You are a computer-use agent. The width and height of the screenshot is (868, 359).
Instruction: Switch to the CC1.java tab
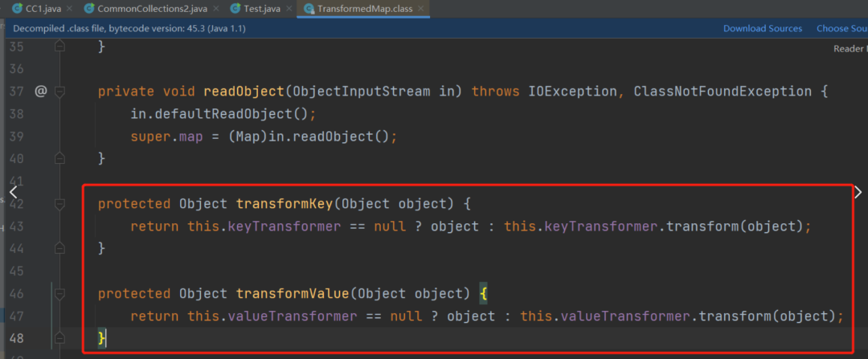(x=43, y=8)
